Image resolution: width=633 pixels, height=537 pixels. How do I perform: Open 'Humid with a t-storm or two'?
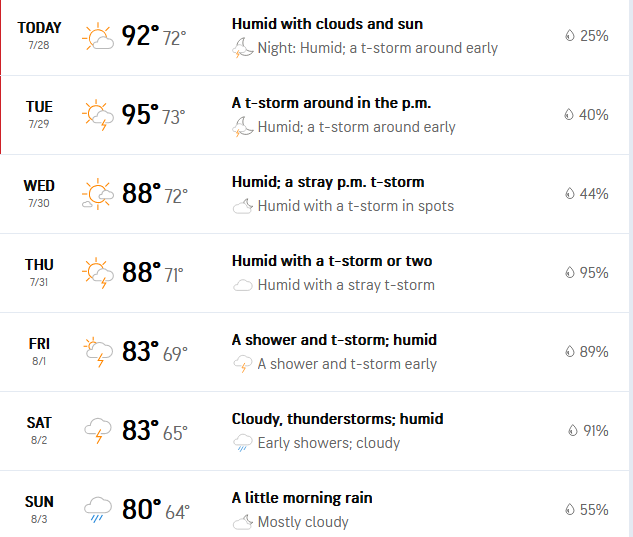click(332, 261)
